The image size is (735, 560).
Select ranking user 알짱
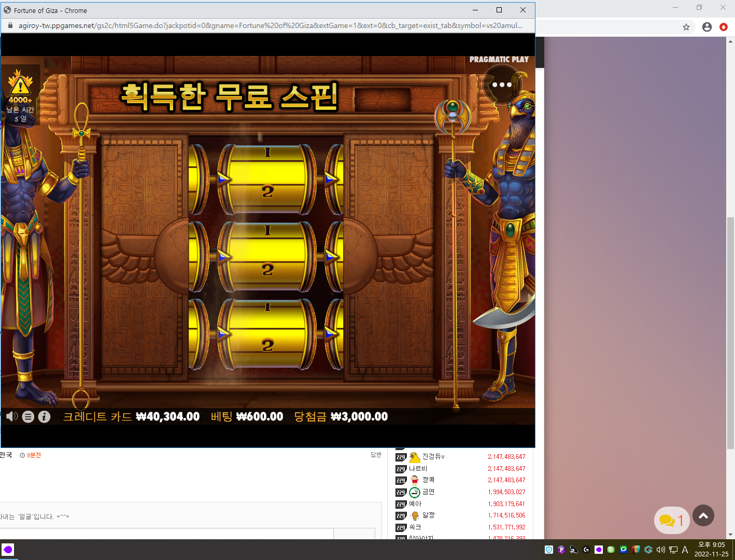click(428, 515)
